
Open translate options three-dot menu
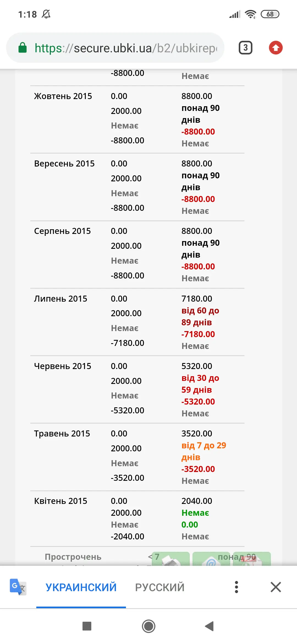tap(236, 587)
